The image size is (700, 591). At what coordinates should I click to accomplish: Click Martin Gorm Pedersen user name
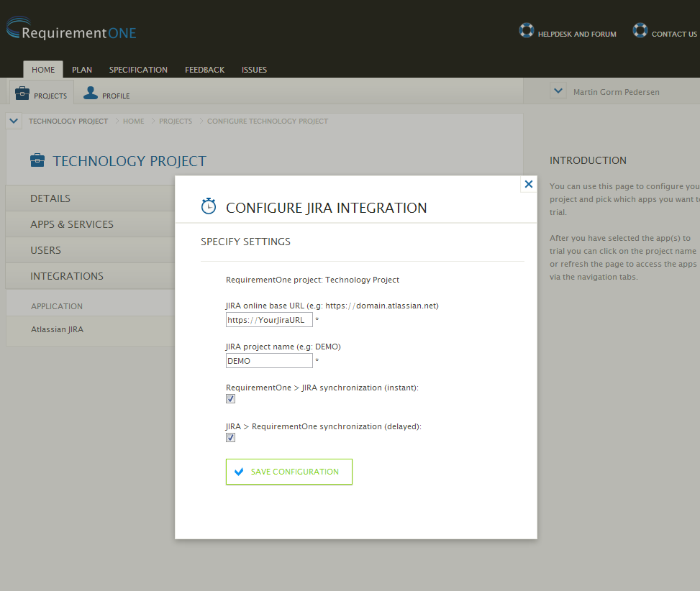point(616,92)
